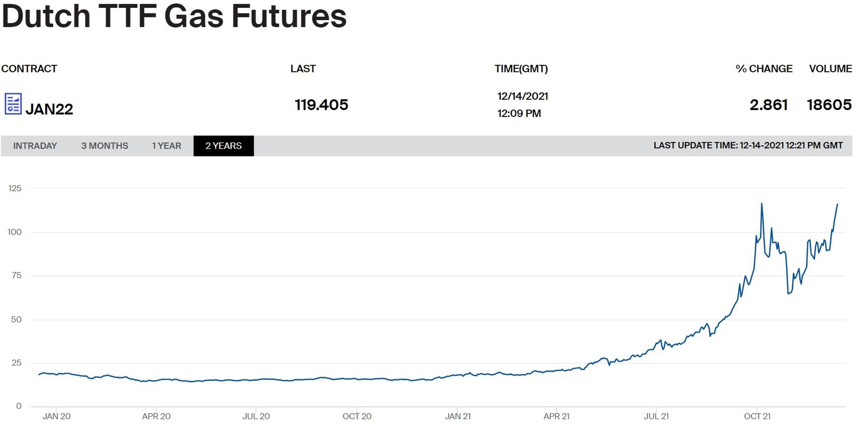
Task: Click the TIME(GMT) column header
Action: (521, 69)
